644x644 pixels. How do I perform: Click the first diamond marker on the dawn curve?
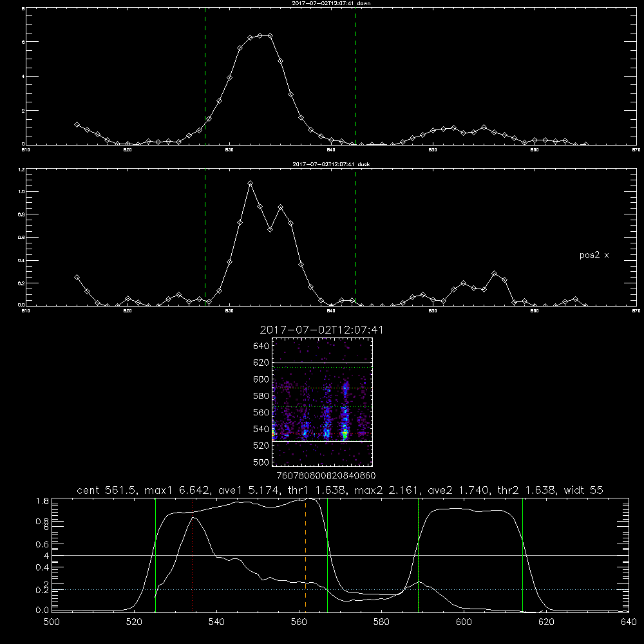[x=77, y=124]
